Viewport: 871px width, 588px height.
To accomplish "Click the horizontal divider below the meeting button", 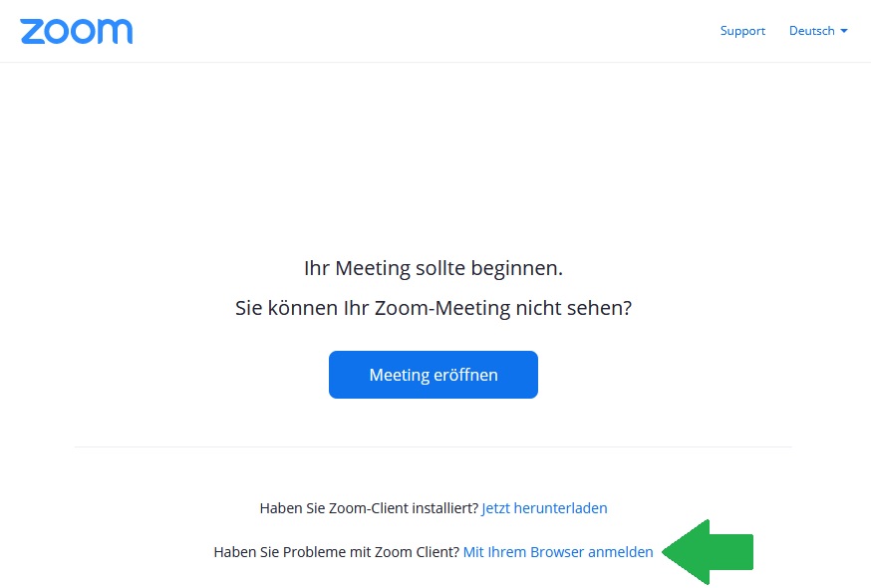I will click(434, 446).
